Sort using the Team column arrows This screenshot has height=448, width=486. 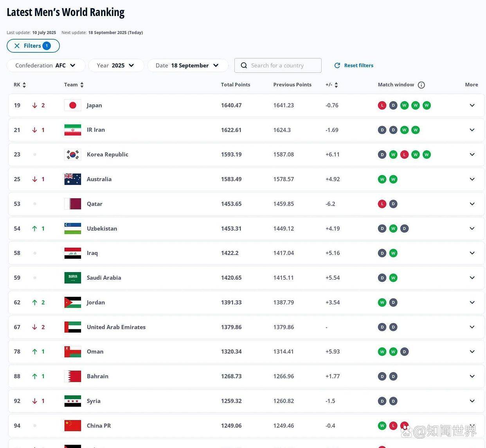click(x=82, y=85)
